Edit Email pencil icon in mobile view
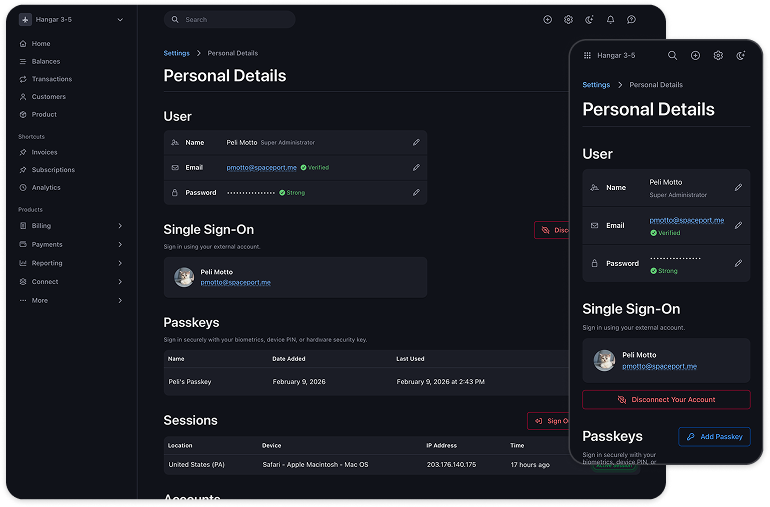This screenshot has width=770, height=507. 738,225
